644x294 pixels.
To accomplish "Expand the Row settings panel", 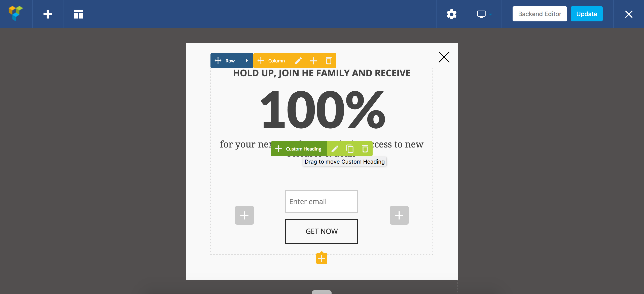I will click(x=247, y=61).
